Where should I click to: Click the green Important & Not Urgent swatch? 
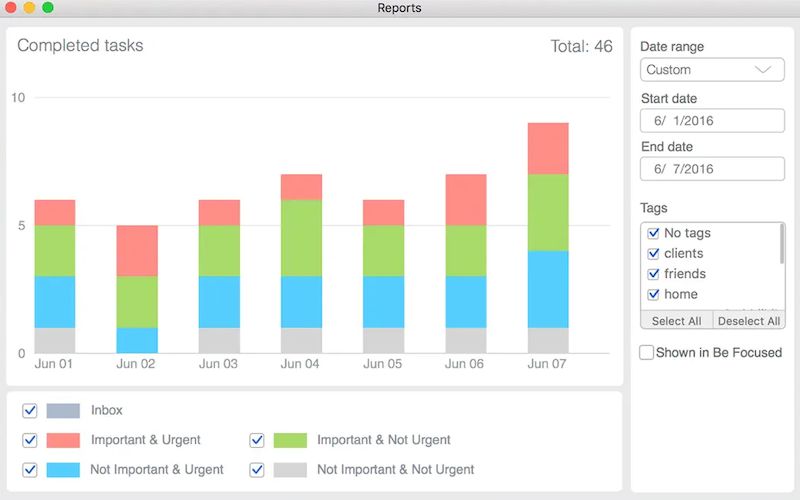pyautogui.click(x=290, y=440)
